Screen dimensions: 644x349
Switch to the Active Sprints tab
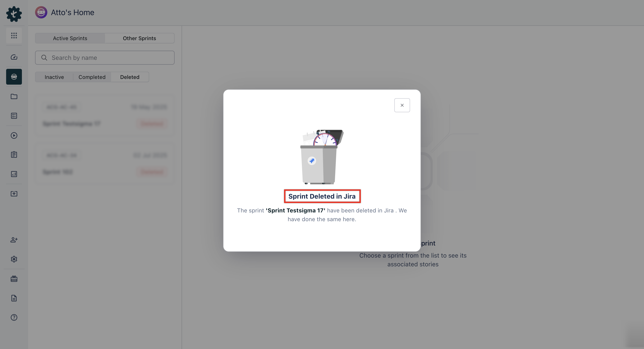(x=70, y=38)
